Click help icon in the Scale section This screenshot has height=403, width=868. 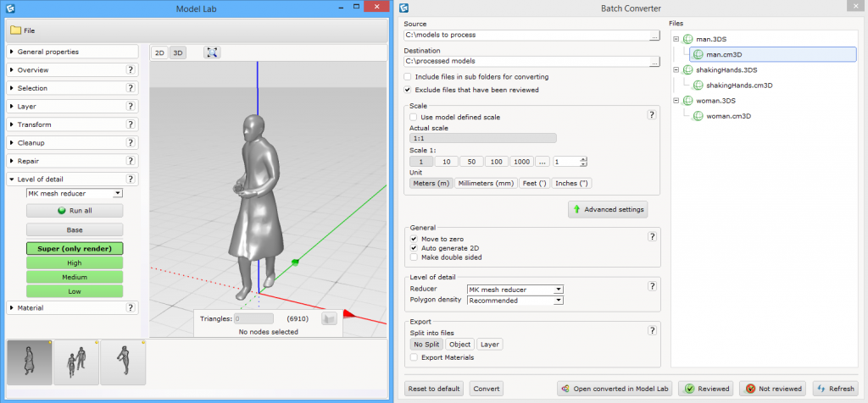652,114
